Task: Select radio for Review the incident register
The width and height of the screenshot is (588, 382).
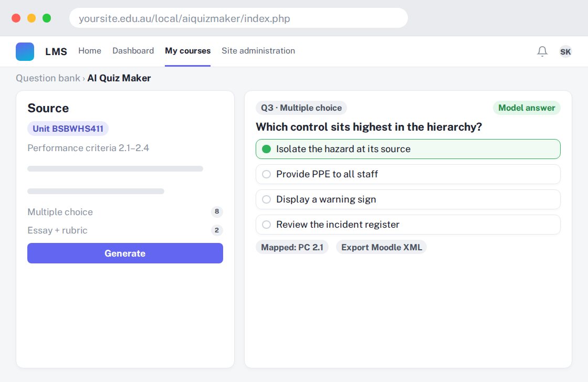Action: pos(266,225)
